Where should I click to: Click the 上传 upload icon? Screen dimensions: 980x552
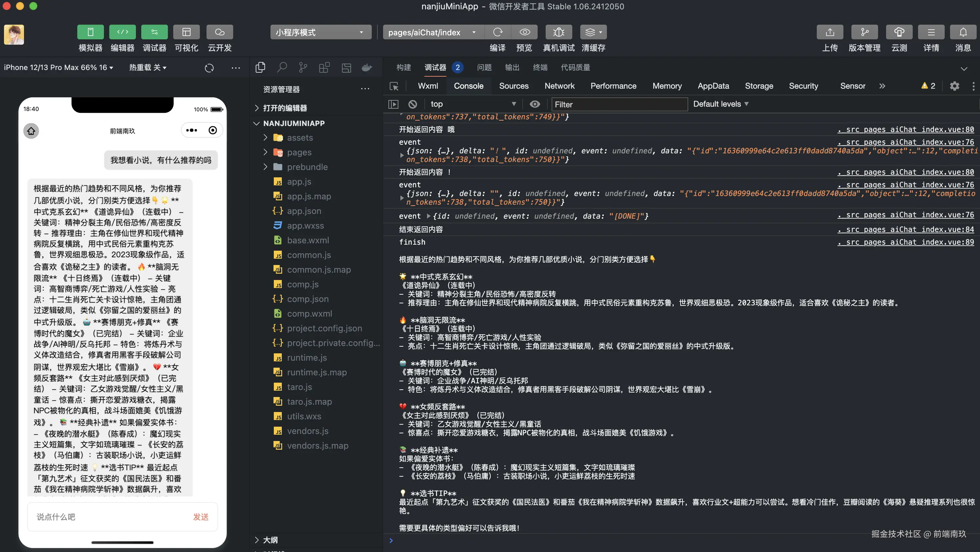tap(830, 32)
